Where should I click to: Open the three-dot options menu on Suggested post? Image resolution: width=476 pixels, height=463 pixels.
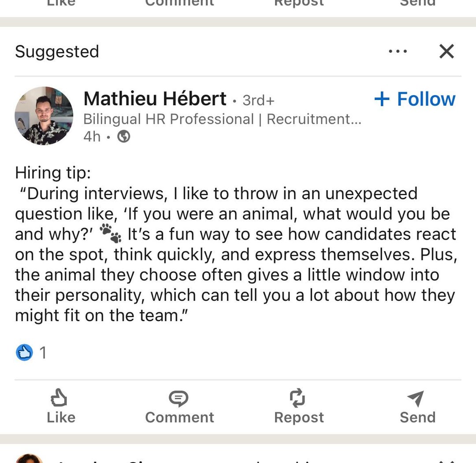(398, 51)
